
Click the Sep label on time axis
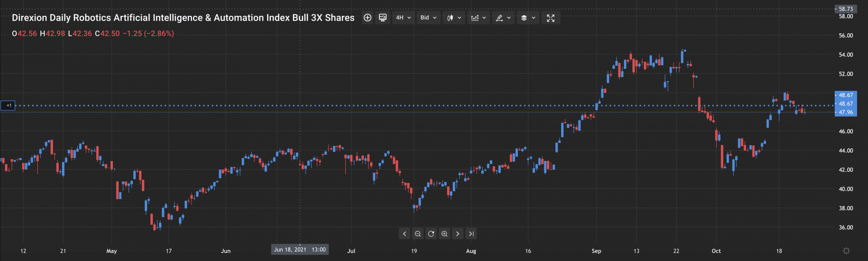pyautogui.click(x=596, y=251)
